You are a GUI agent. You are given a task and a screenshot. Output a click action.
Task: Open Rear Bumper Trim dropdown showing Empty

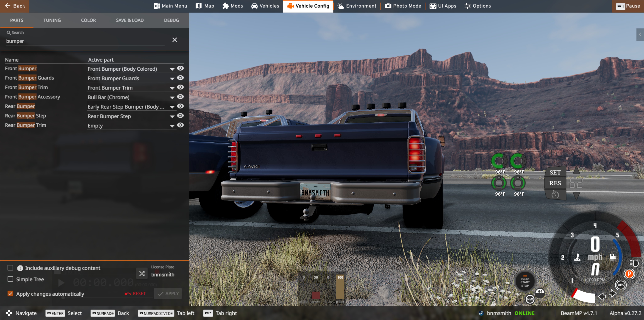172,126
